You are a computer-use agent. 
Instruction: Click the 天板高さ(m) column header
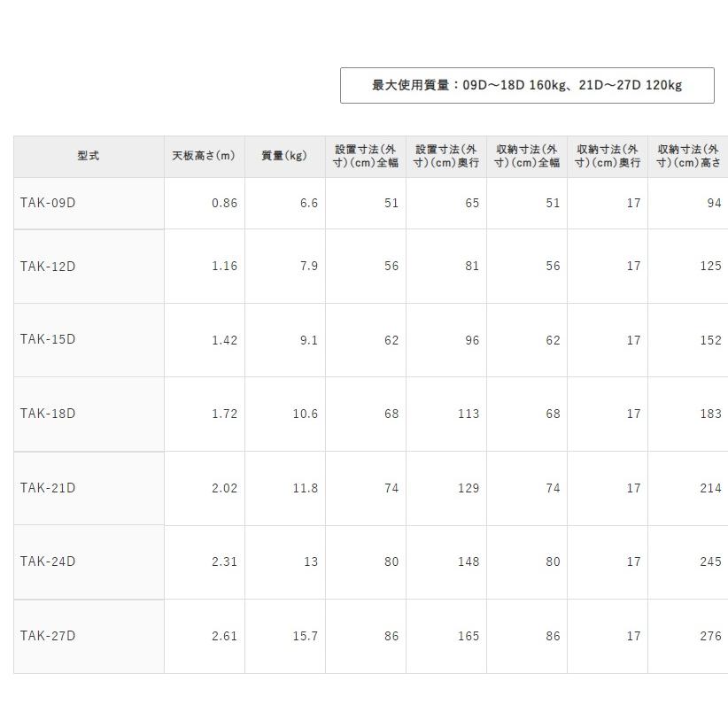point(204,156)
